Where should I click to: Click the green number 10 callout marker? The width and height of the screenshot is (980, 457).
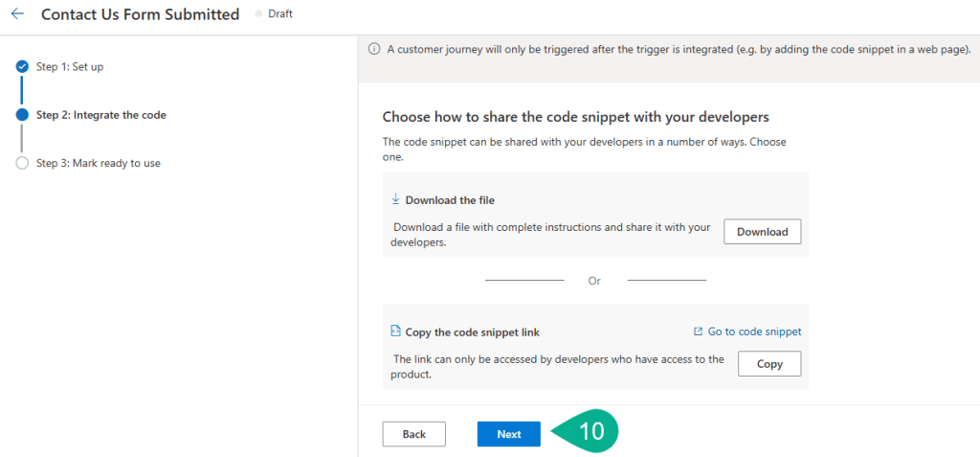[x=590, y=431]
